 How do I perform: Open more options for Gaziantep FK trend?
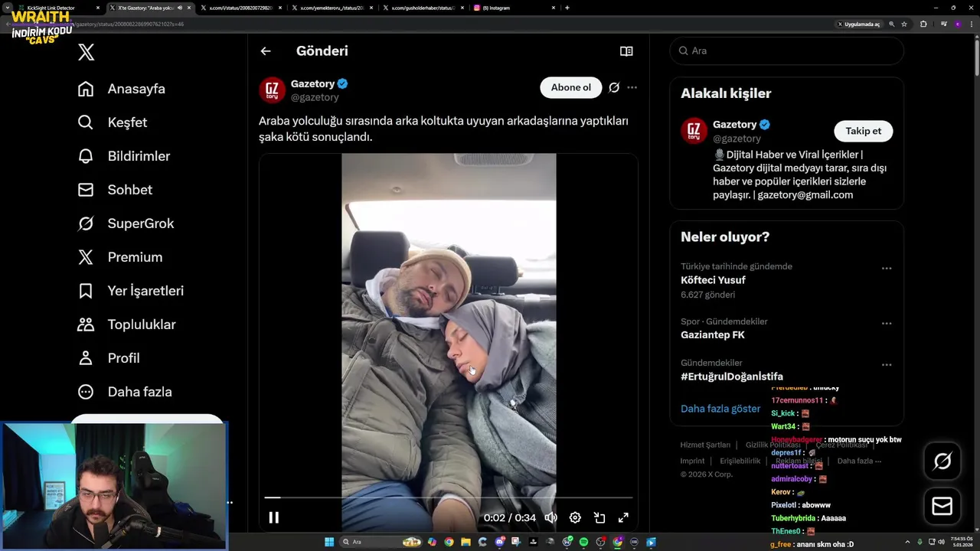[x=887, y=324]
